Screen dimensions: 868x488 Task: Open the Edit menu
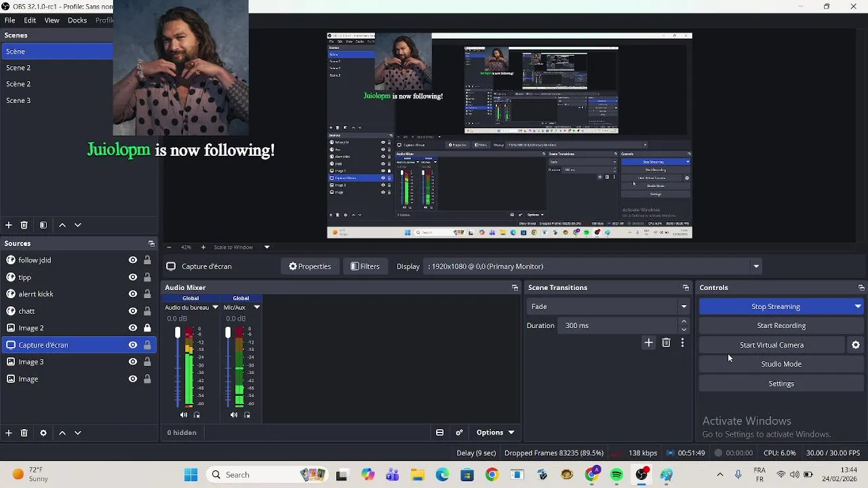[30, 20]
